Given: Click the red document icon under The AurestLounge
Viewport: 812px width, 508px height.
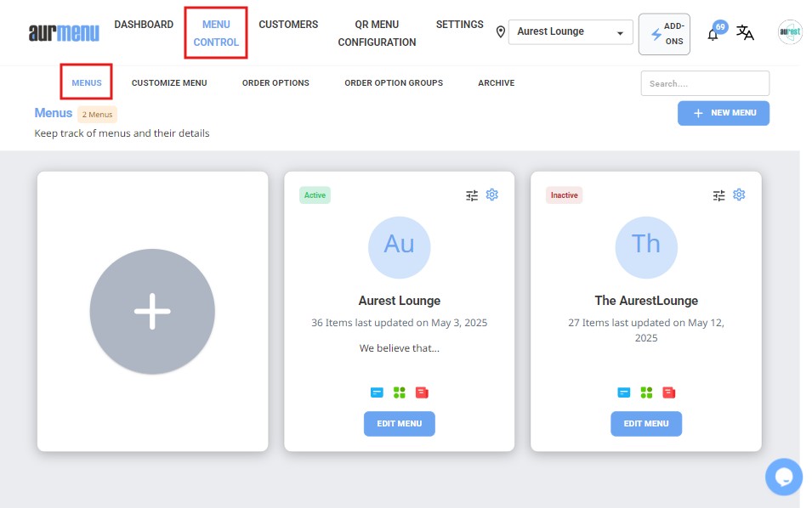Looking at the screenshot, I should (x=669, y=392).
